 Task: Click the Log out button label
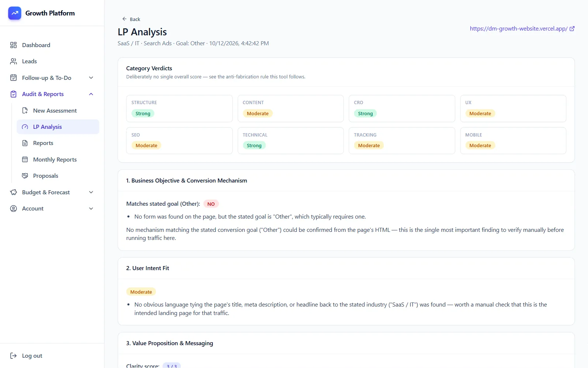click(32, 356)
